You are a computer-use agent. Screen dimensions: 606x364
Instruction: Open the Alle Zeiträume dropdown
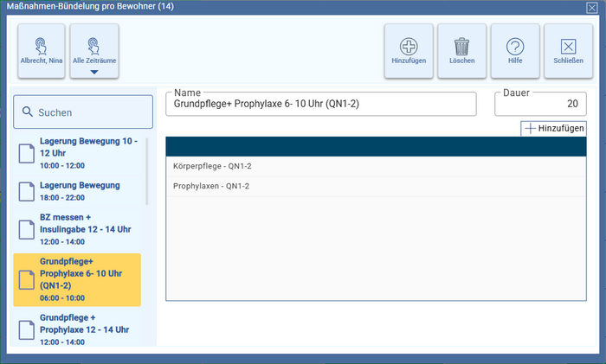[94, 50]
